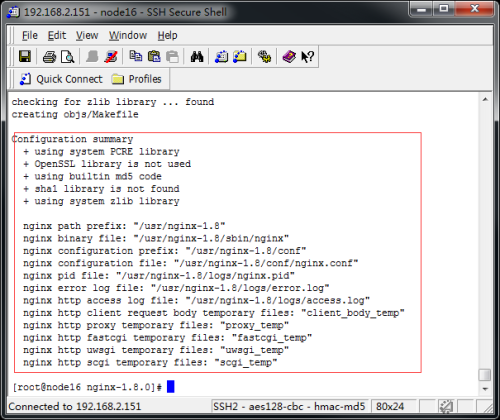Open the Edit menu
Image resolution: width=500 pixels, height=420 pixels.
point(57,35)
